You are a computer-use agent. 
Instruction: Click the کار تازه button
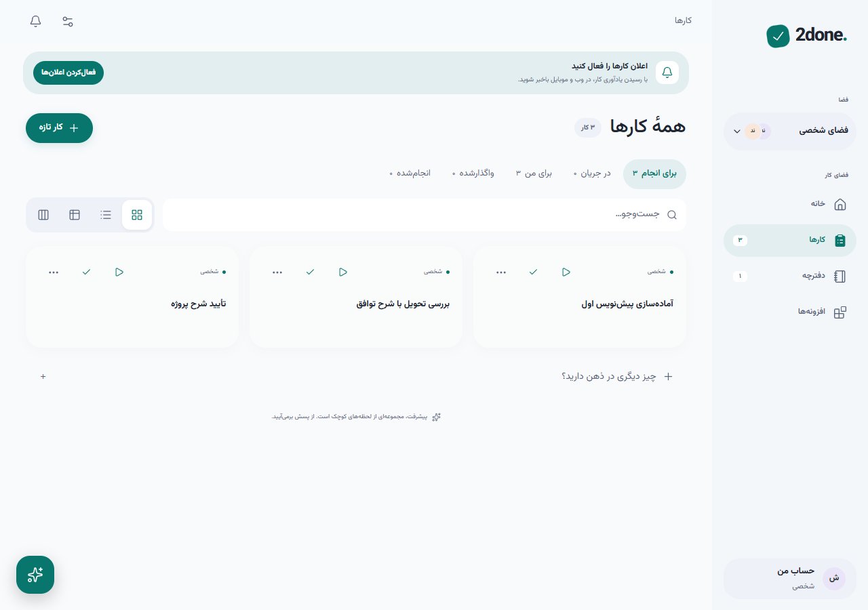click(59, 127)
